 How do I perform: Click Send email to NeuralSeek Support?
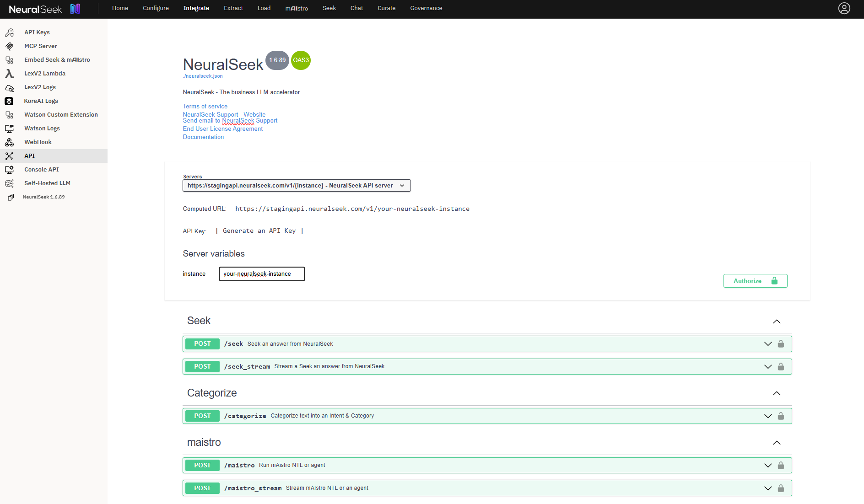[x=230, y=121]
